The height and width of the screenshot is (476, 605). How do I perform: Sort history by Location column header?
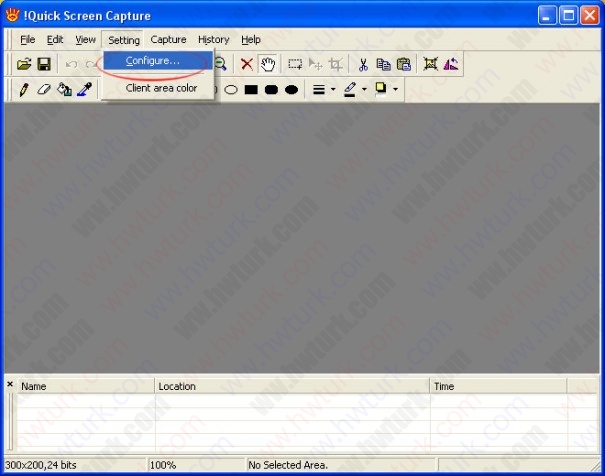click(x=292, y=387)
